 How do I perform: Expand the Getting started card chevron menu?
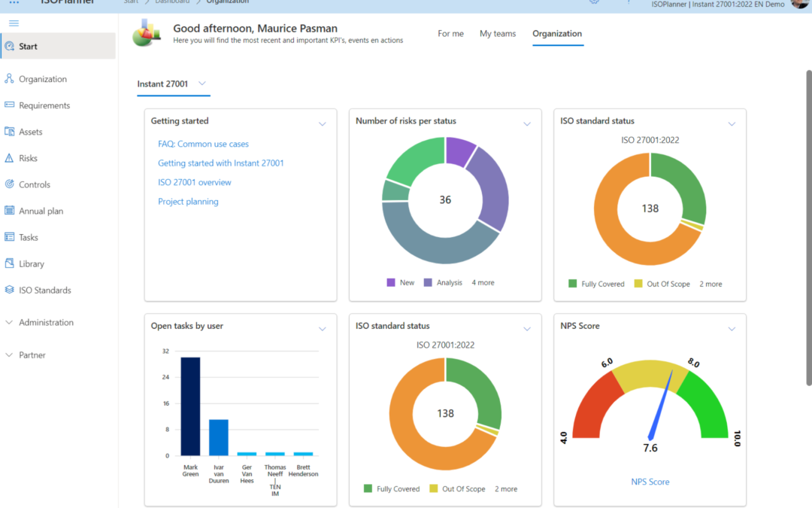(x=323, y=123)
